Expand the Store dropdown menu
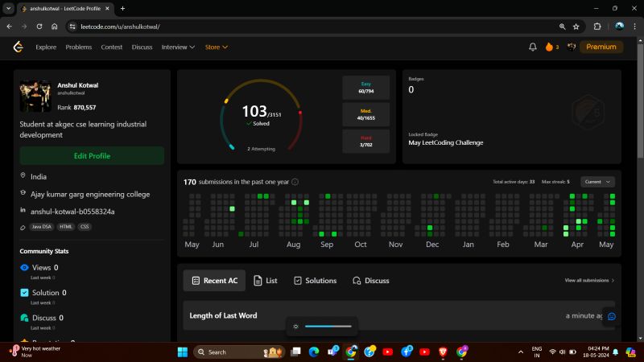The image size is (644, 362). click(217, 47)
